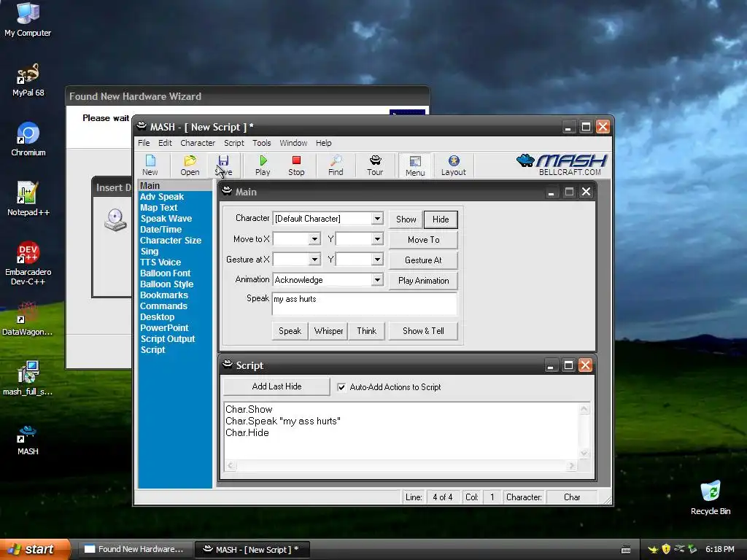Select TTS Voice in the sidebar
This screenshot has width=747, height=560.
coord(160,262)
